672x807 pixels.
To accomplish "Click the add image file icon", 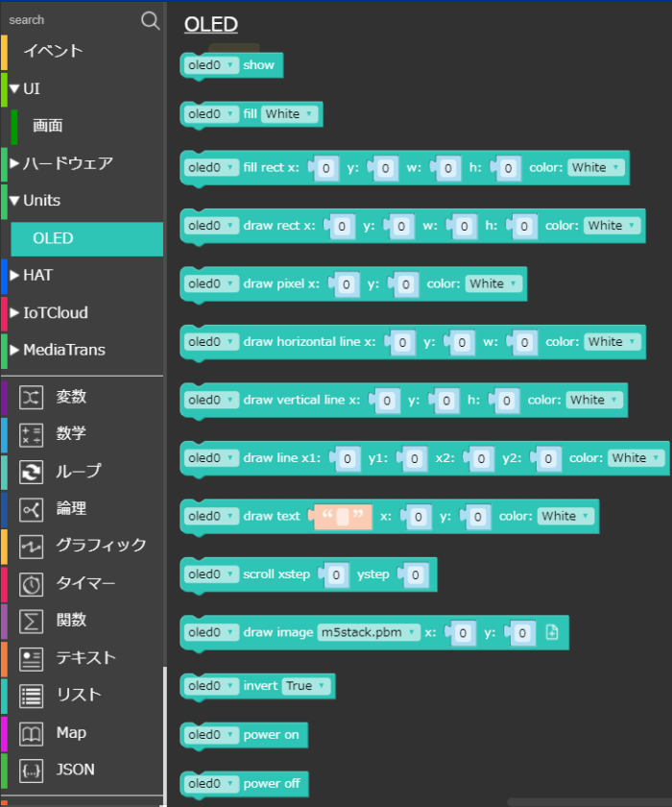I will 551,632.
